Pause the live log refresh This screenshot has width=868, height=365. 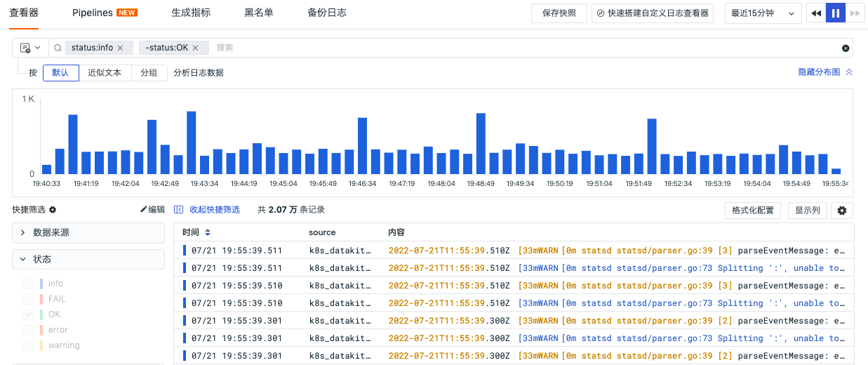coord(836,13)
